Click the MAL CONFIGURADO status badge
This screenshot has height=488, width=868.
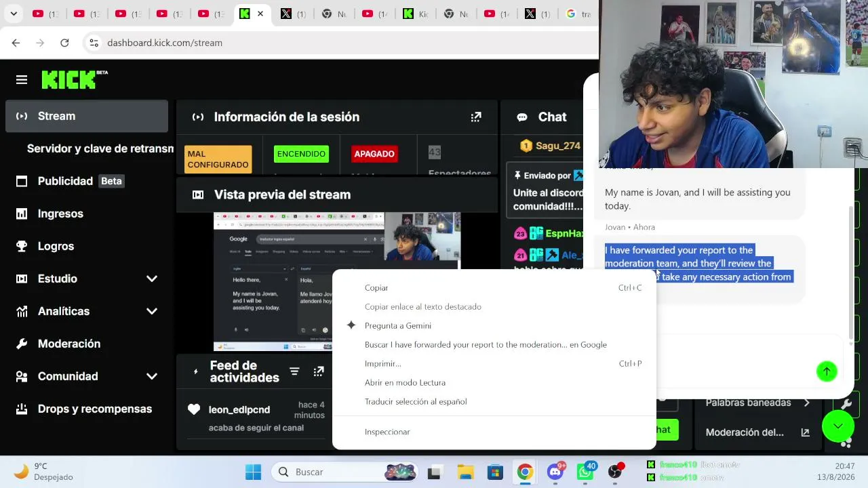[x=218, y=159]
